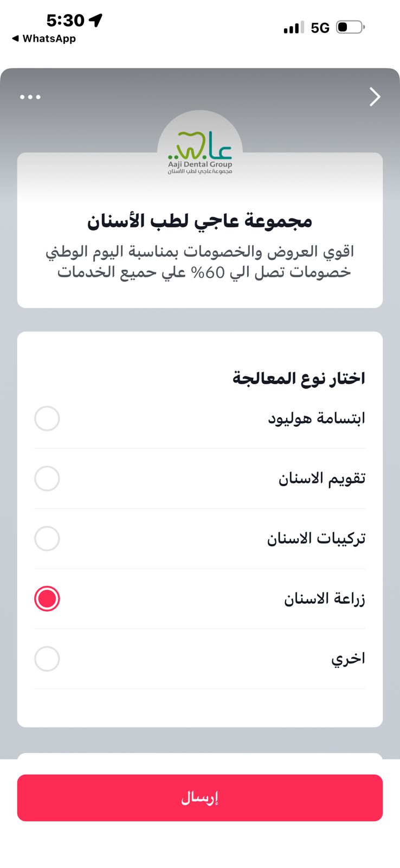Tap the 'مجموعة عاجي لطب الأسنان' title
This screenshot has height=868, width=400.
(x=200, y=221)
